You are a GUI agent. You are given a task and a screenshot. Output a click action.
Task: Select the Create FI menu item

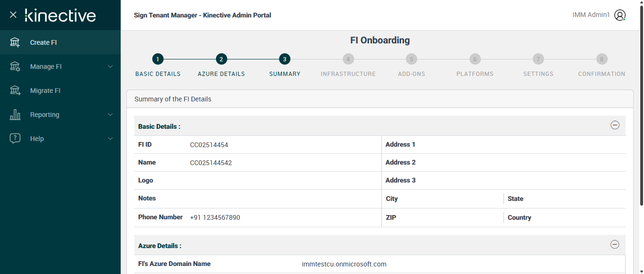tap(43, 42)
